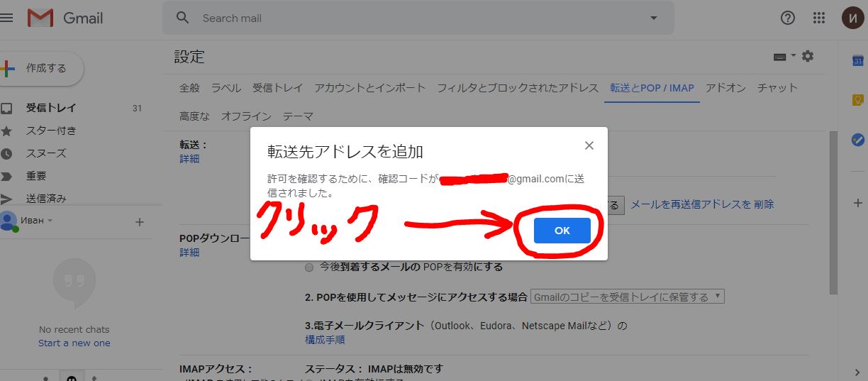
Task: Open the Tasks side panel icon
Action: tap(857, 140)
